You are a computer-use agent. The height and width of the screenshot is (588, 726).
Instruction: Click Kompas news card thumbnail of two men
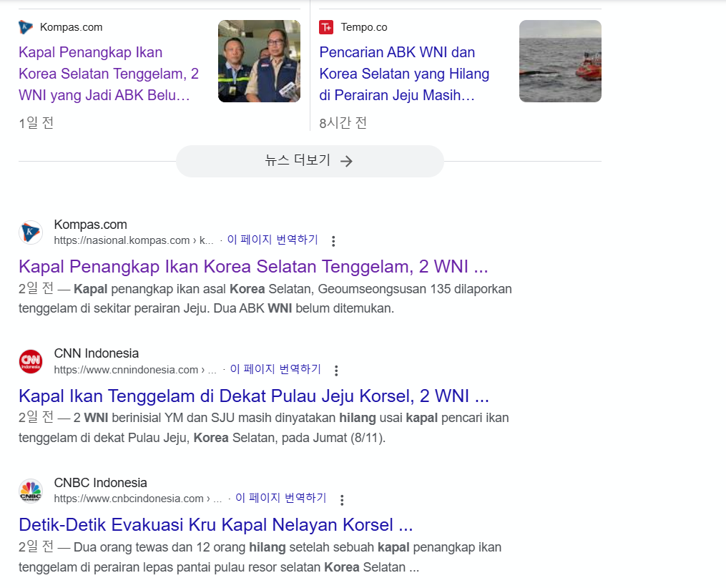[x=259, y=61]
